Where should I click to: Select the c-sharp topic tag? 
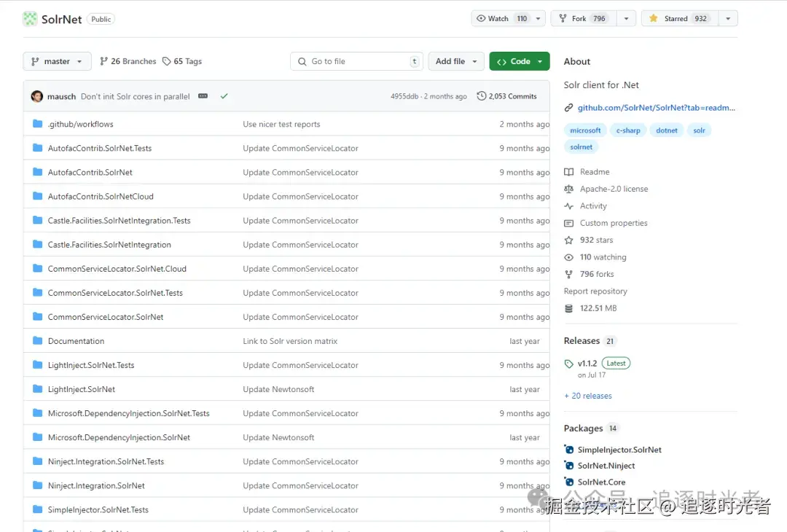[628, 130]
